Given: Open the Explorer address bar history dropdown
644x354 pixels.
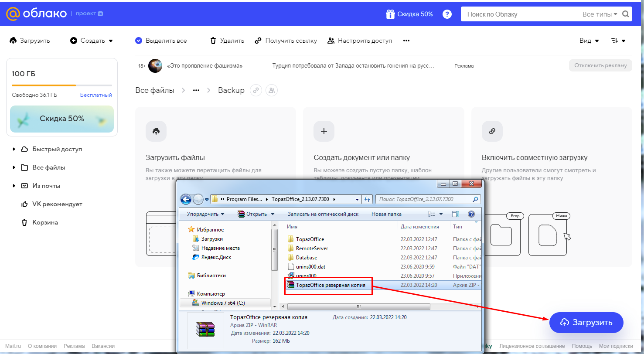Looking at the screenshot, I should coord(357,199).
